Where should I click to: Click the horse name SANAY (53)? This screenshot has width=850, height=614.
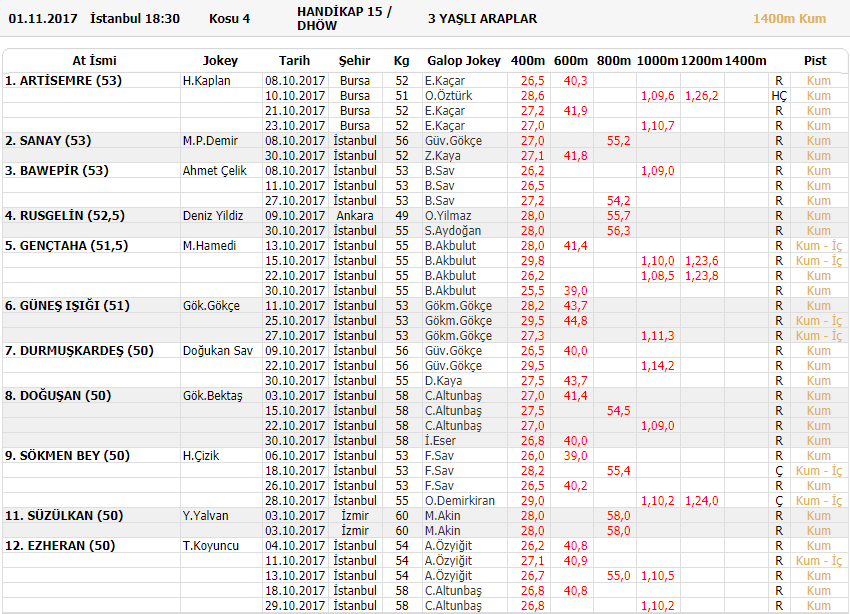48,141
